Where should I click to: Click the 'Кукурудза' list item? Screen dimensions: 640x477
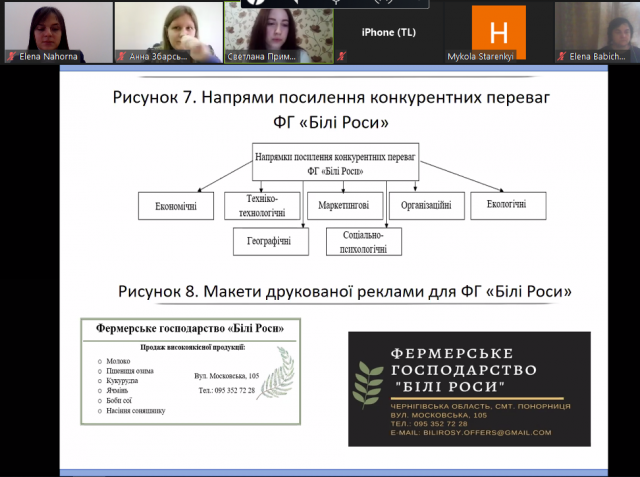click(x=122, y=381)
